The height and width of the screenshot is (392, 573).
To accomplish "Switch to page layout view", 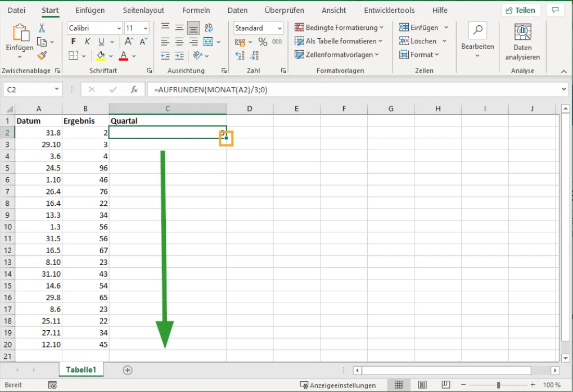I will (422, 385).
